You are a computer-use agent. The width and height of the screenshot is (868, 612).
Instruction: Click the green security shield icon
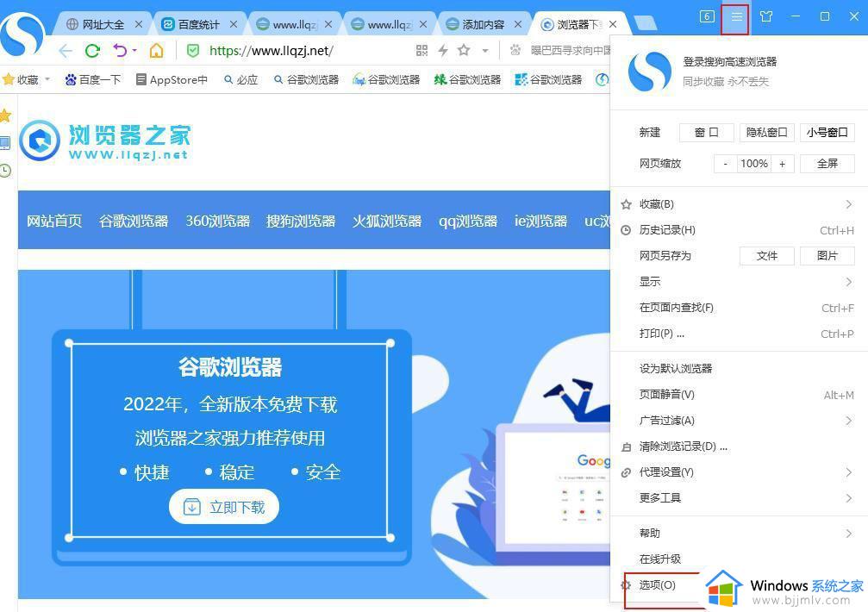point(193,51)
